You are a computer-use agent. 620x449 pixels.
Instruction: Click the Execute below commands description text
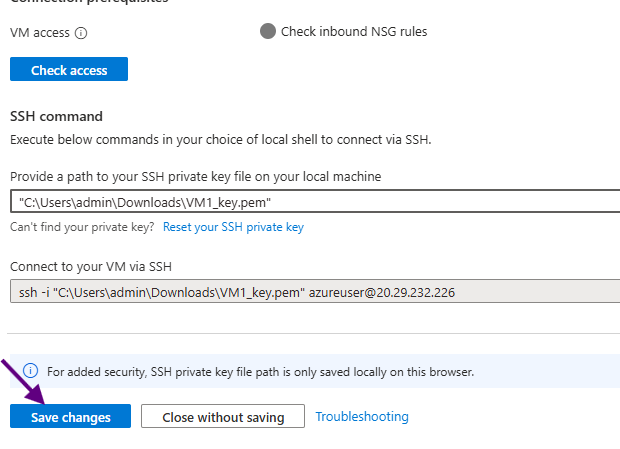pyautogui.click(x=221, y=140)
